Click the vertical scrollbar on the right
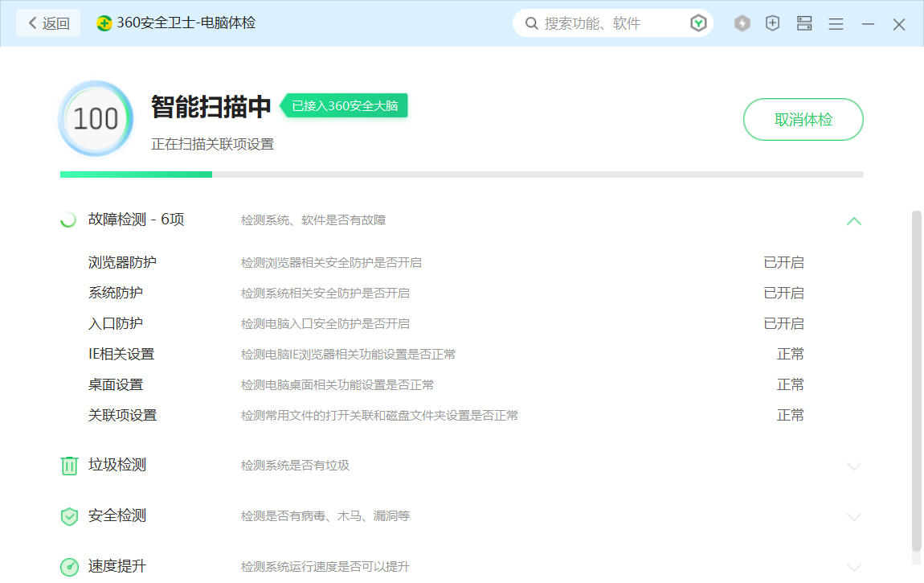The image size is (924, 583). click(917, 378)
